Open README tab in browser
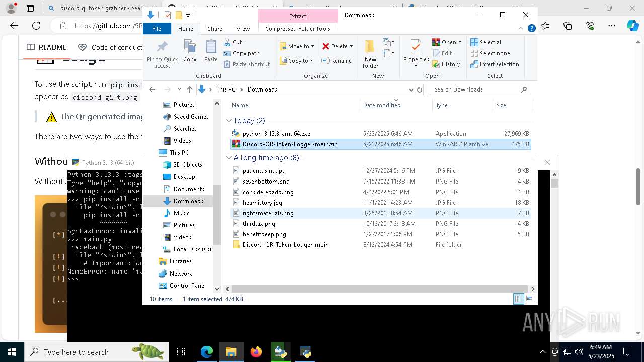The image size is (644, 362). [46, 47]
